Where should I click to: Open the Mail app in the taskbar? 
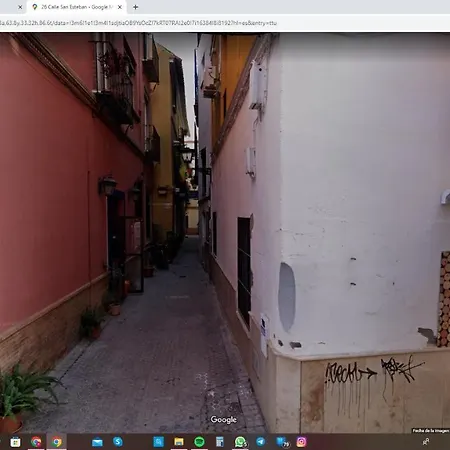[97, 442]
